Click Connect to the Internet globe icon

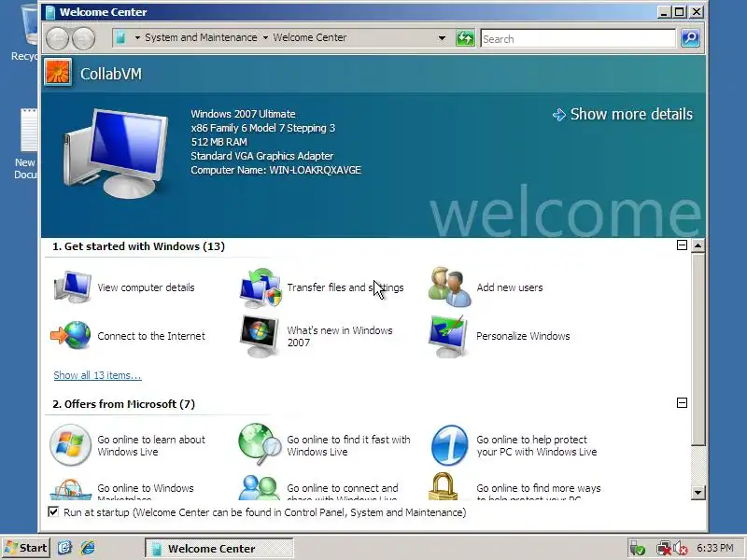71,335
